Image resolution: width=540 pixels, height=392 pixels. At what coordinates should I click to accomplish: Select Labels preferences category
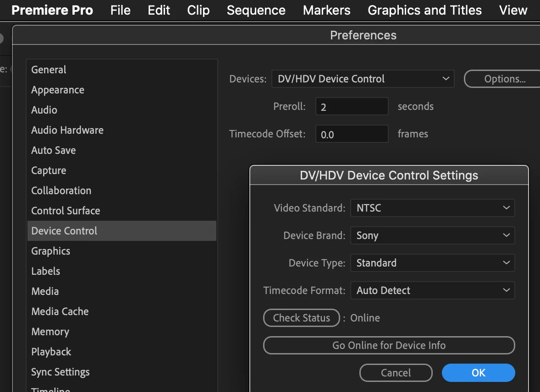[121, 271]
